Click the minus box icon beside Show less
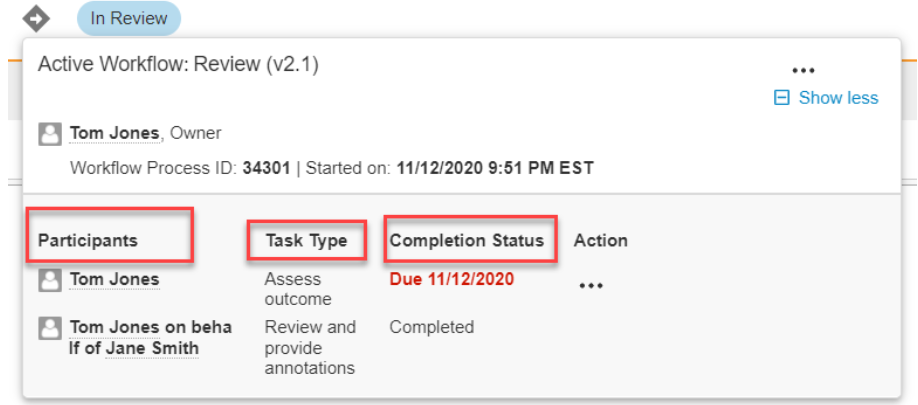918x405 pixels. (782, 98)
